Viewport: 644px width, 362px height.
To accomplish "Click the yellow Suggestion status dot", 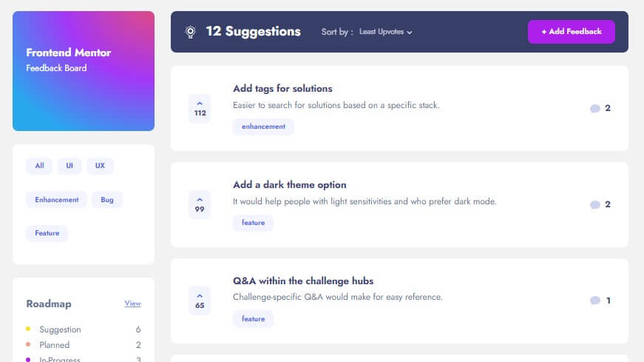I will (28, 329).
